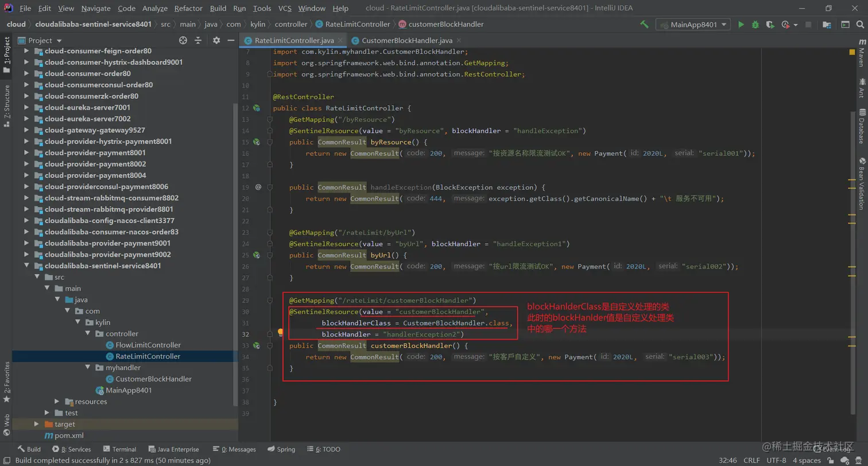Open the Spring tool window

(281, 449)
